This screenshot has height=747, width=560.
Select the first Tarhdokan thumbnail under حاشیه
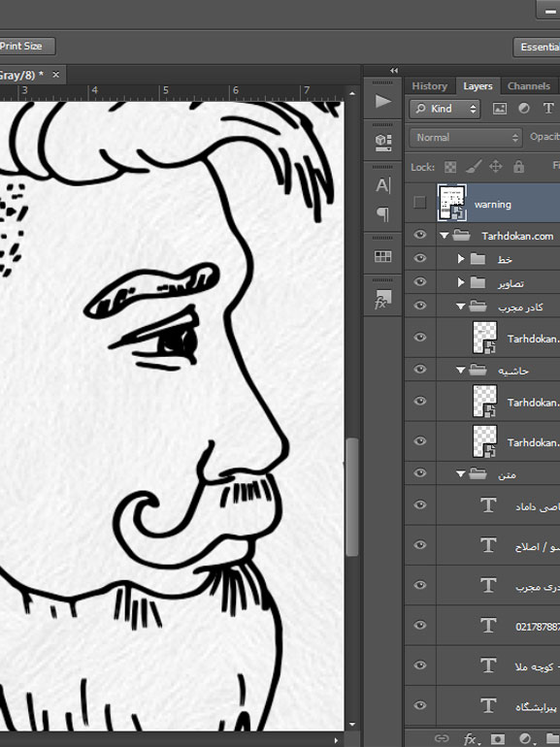484,401
